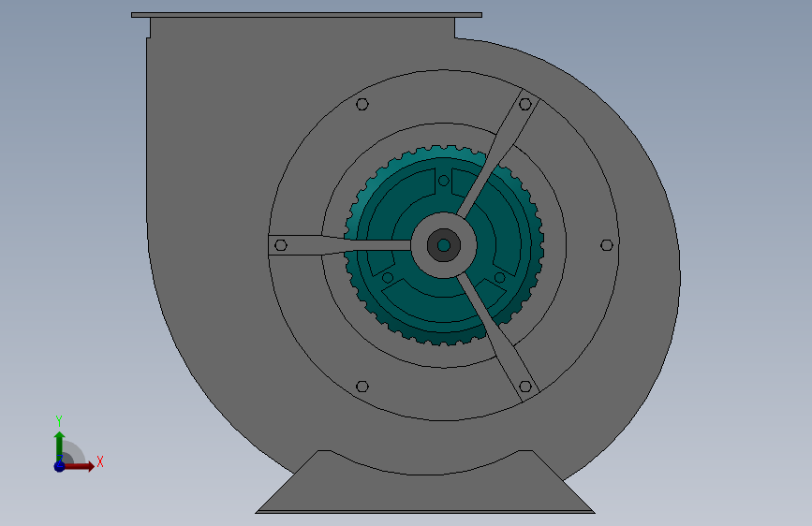Viewport: 812px width, 526px height.
Task: Pick the bolt hole at left spoke end
Action: point(281,245)
